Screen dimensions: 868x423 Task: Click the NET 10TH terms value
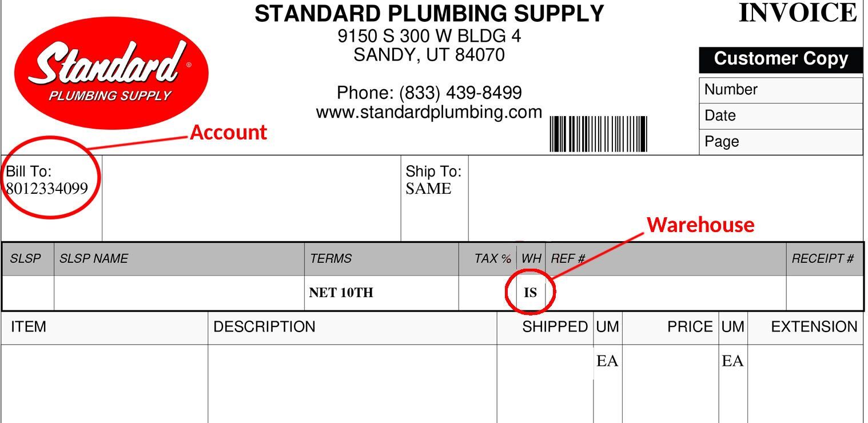[x=341, y=293]
